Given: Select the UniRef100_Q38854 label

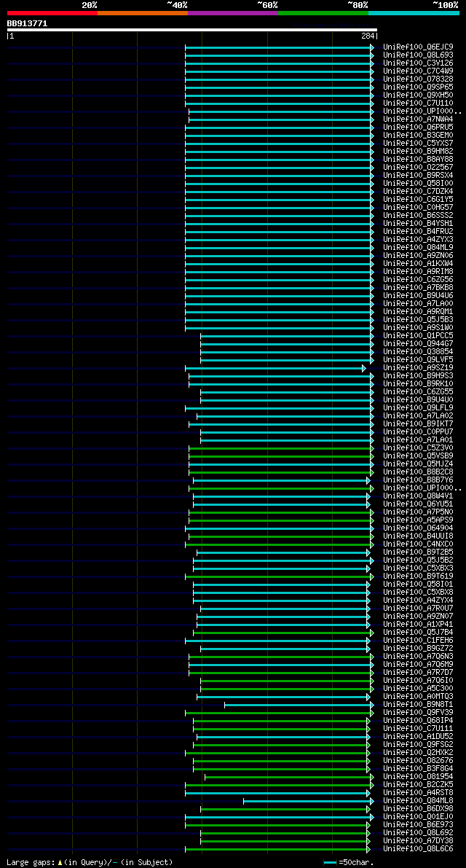Looking at the screenshot, I should (x=418, y=352).
